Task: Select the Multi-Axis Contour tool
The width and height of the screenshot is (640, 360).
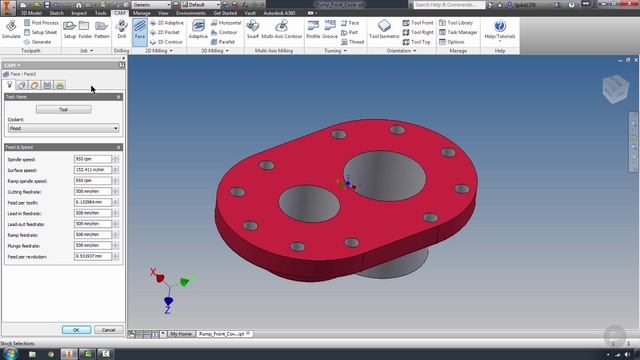Action: click(x=282, y=30)
